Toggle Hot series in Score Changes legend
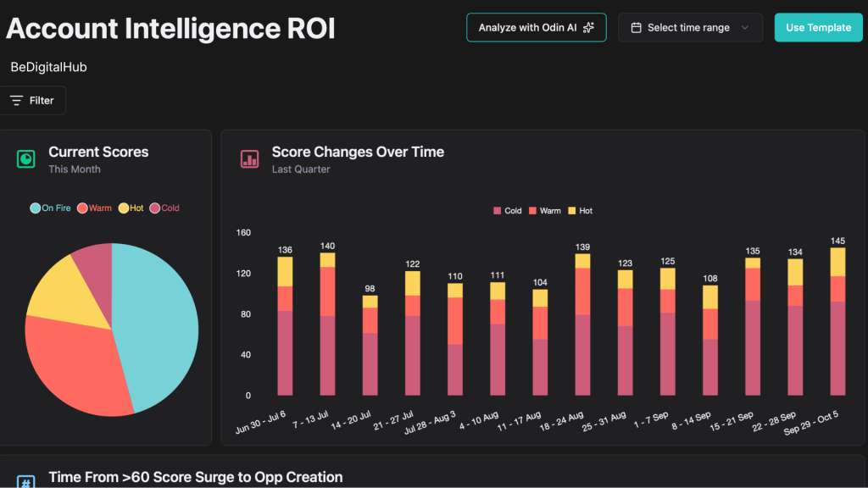The image size is (868, 488). tap(580, 210)
